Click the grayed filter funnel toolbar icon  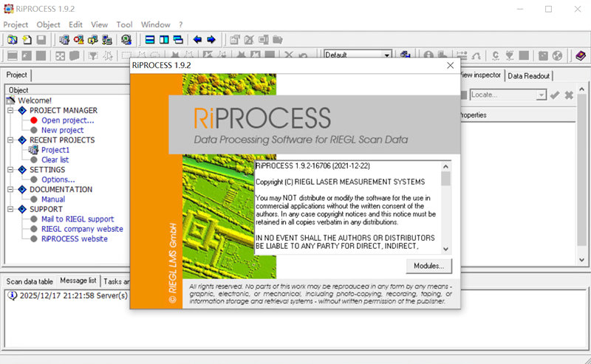(x=93, y=56)
